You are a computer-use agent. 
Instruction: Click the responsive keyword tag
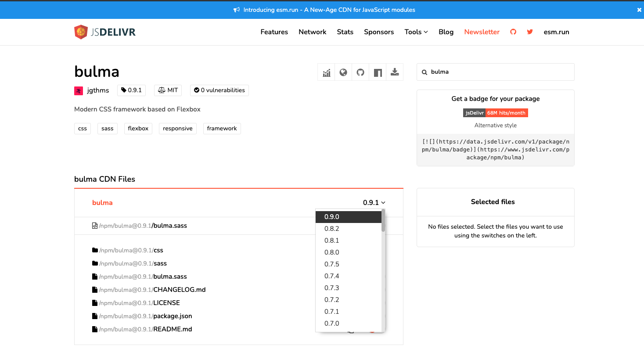178,129
